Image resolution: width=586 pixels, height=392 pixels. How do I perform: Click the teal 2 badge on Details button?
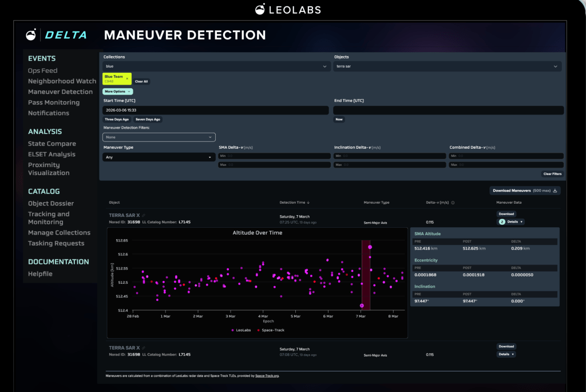click(502, 221)
